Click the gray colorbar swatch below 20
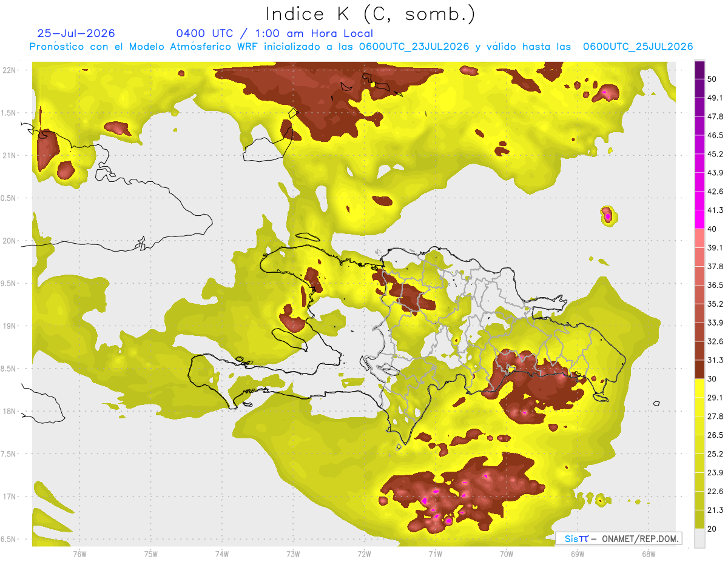 [699, 538]
